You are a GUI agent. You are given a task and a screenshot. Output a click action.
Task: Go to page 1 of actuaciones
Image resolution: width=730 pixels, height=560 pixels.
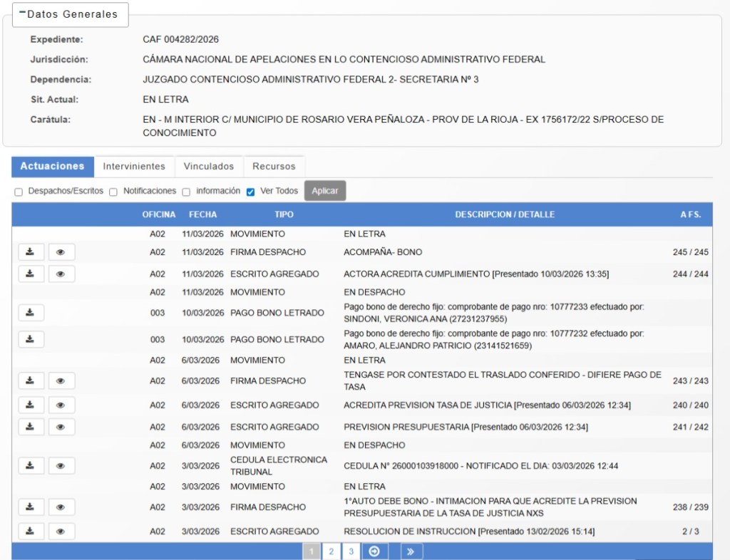coord(312,551)
